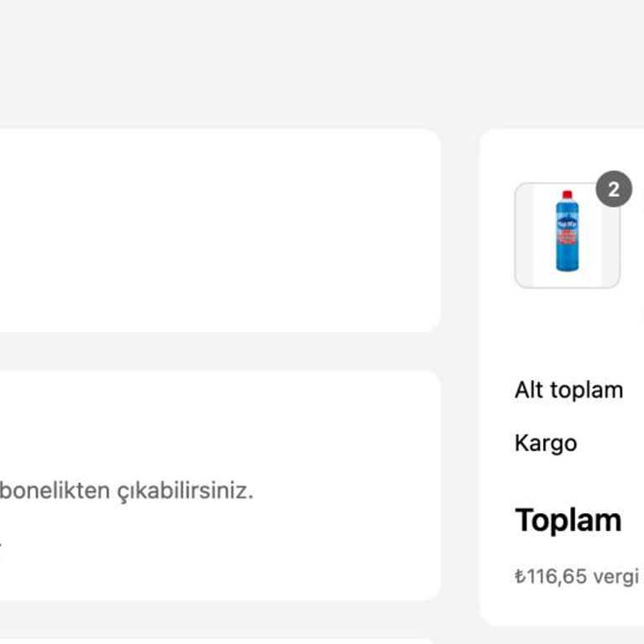Select the "Alt toplam" label

569,390
